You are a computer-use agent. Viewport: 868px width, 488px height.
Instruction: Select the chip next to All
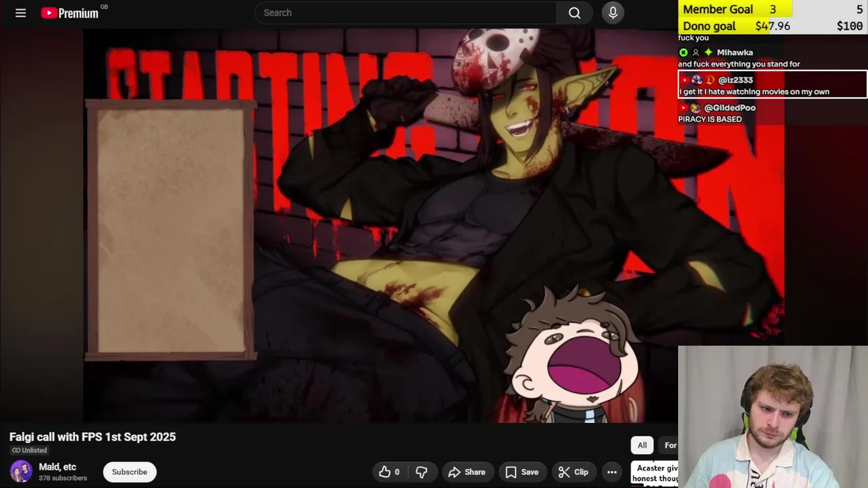670,445
